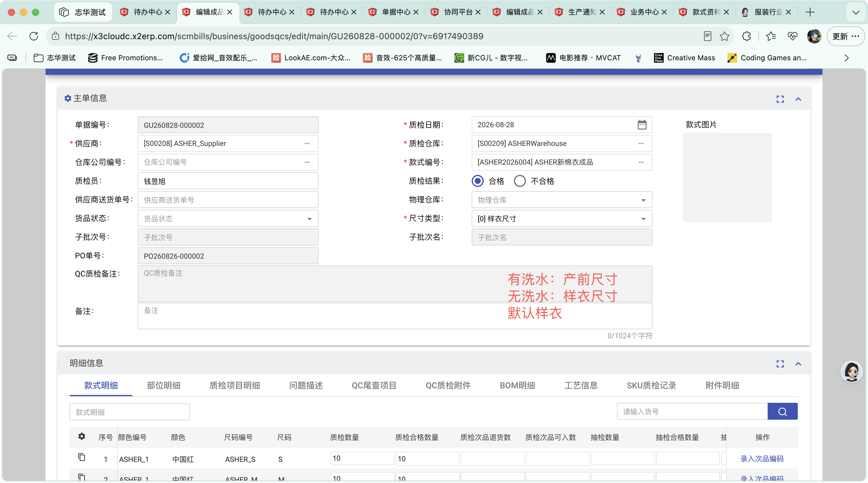The height and width of the screenshot is (483, 868).
Task: Open 仓库公司编号 lookup ellipsis
Action: coord(307,162)
